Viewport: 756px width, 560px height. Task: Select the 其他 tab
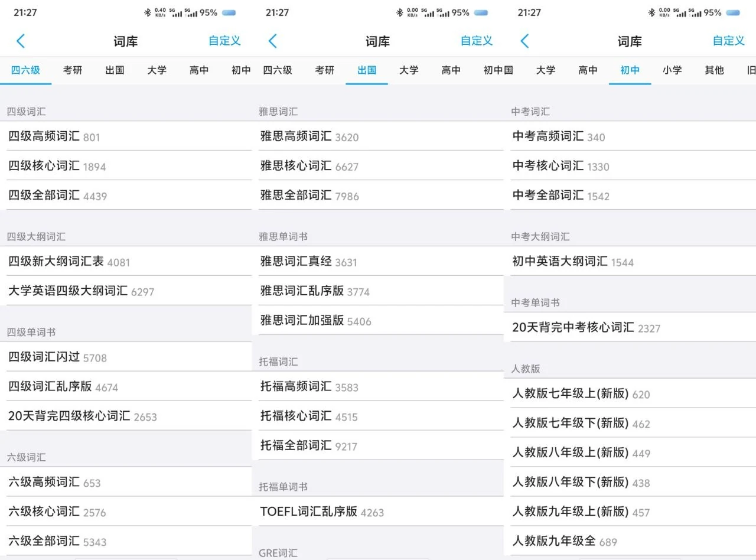point(714,70)
